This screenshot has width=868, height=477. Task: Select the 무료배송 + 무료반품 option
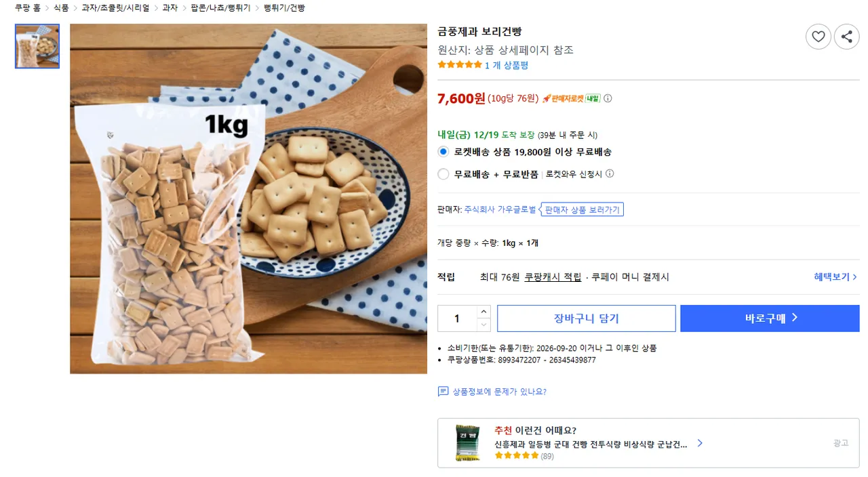[x=443, y=174]
